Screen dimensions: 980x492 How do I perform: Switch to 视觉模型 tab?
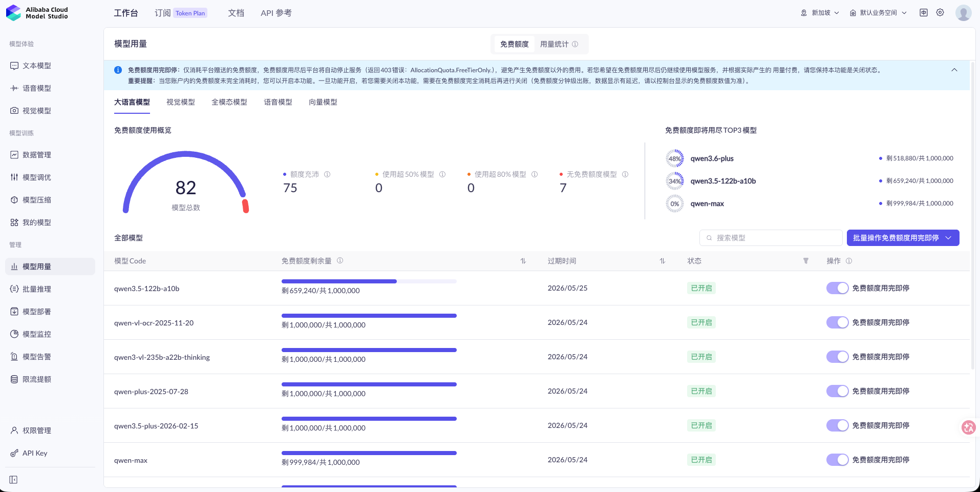point(181,102)
